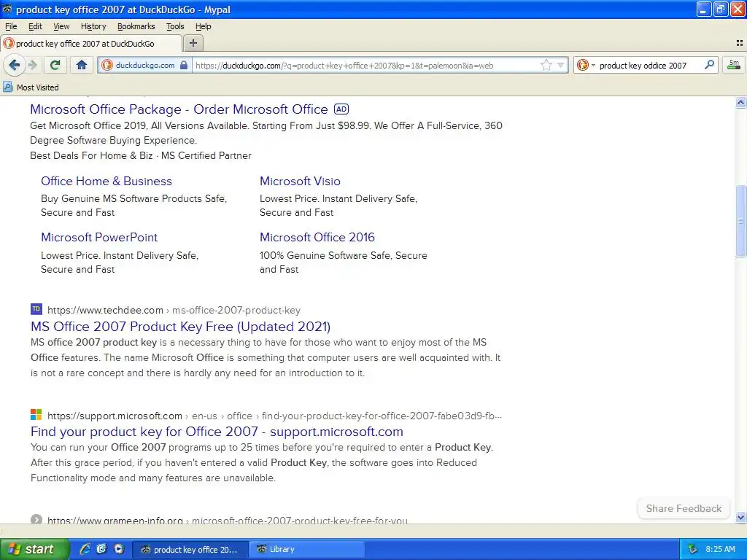Open the Edit menu
The image size is (747, 560).
coord(35,26)
